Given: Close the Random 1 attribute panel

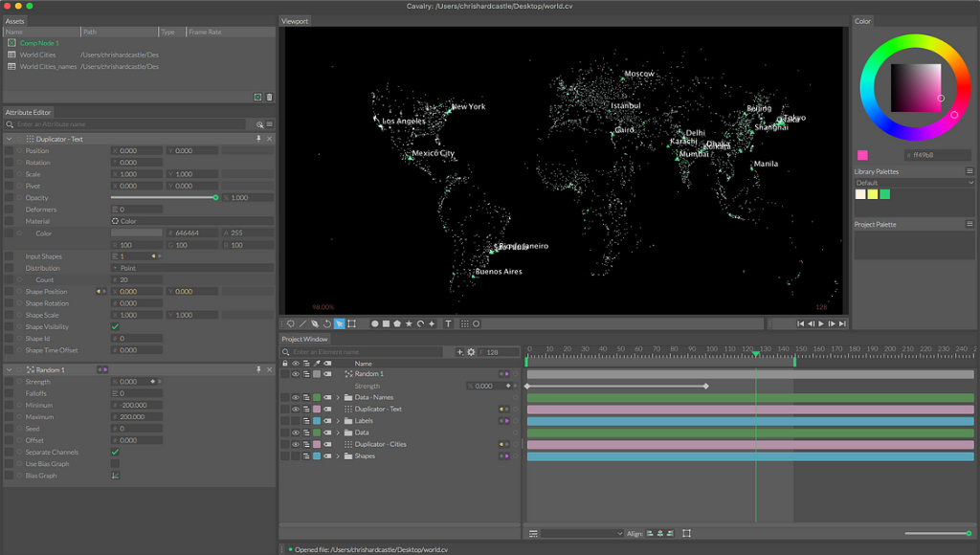Looking at the screenshot, I should coord(269,370).
